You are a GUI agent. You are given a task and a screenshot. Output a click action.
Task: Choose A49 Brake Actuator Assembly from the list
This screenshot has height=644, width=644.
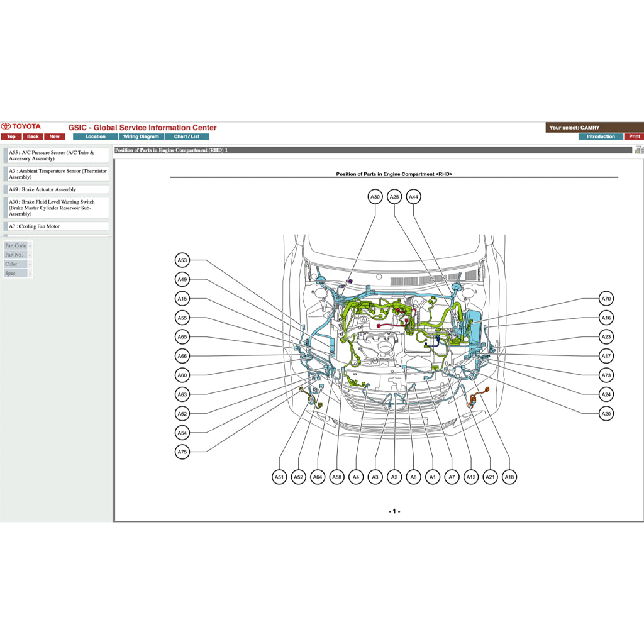[x=57, y=189]
